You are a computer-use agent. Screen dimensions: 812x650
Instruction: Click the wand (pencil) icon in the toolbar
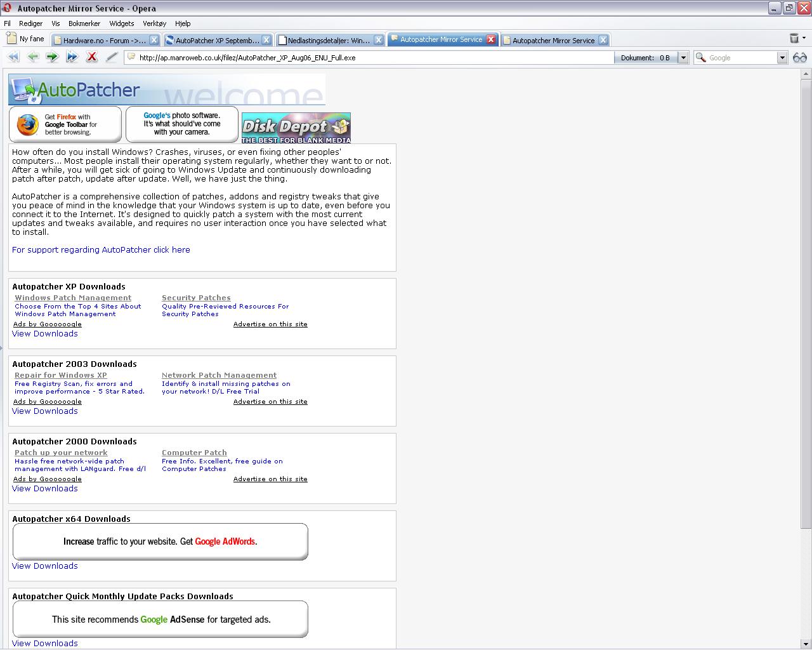click(112, 57)
